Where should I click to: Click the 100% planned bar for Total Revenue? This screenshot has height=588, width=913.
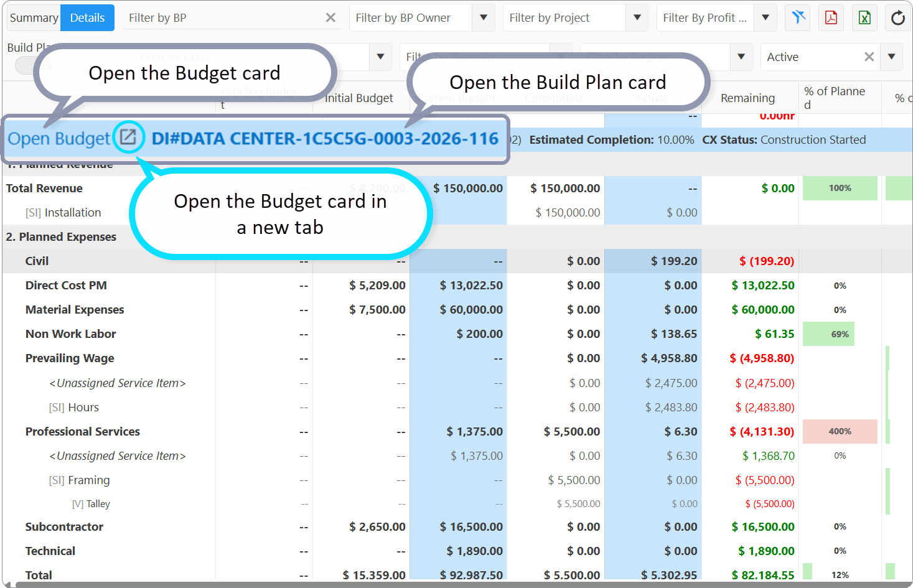(x=840, y=188)
